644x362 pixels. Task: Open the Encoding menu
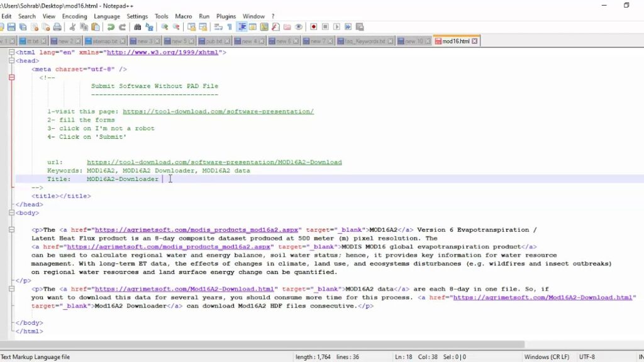point(74,16)
